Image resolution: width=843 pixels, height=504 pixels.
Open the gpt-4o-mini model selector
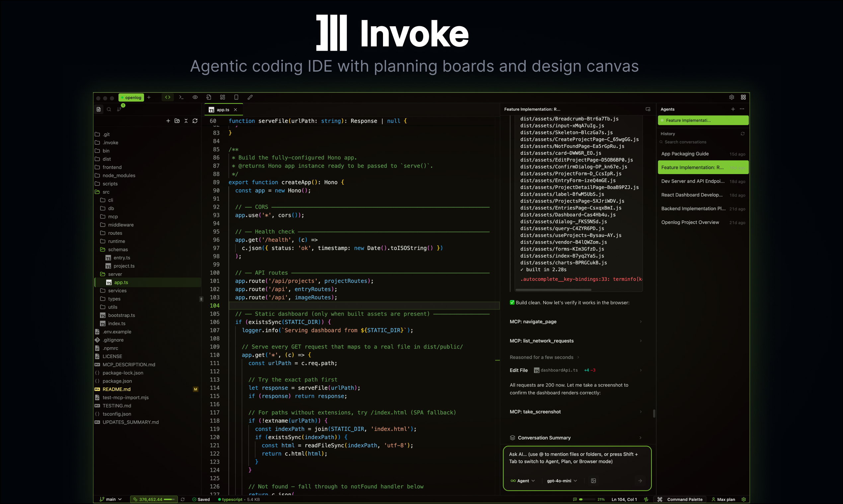pos(561,480)
